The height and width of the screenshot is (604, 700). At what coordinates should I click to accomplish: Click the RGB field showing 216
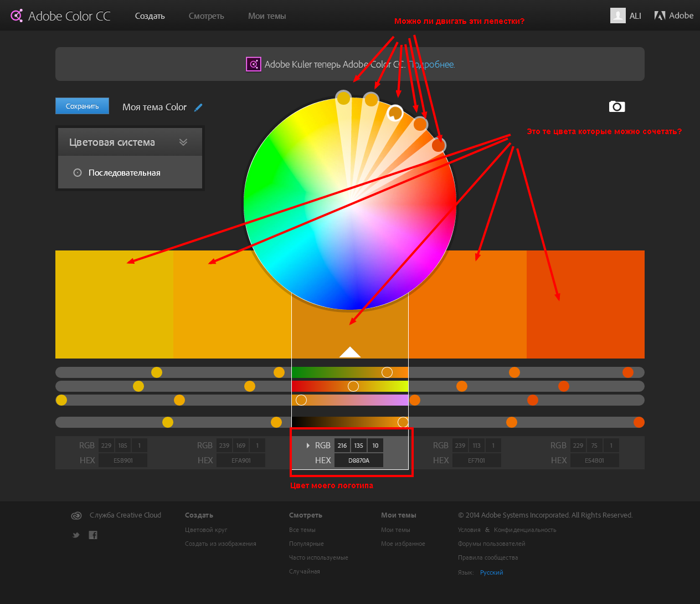pos(342,446)
